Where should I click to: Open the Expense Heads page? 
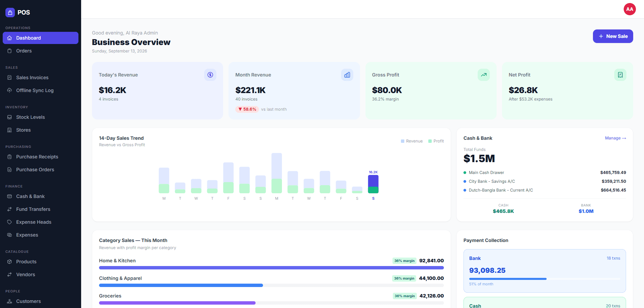[x=41, y=222]
